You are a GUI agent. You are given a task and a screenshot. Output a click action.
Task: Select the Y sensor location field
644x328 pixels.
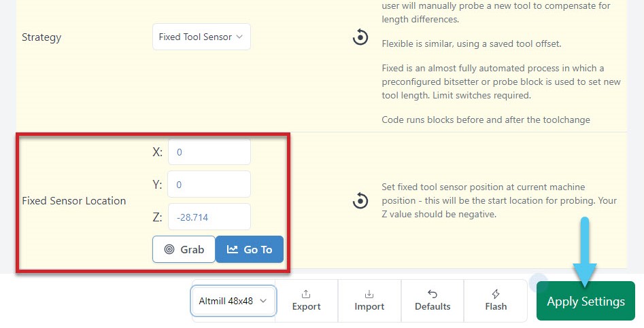point(209,184)
